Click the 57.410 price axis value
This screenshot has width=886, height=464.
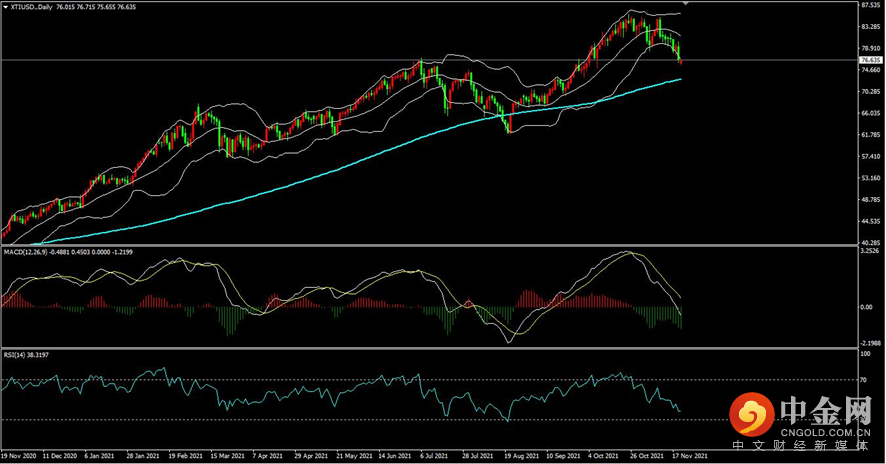pos(871,157)
